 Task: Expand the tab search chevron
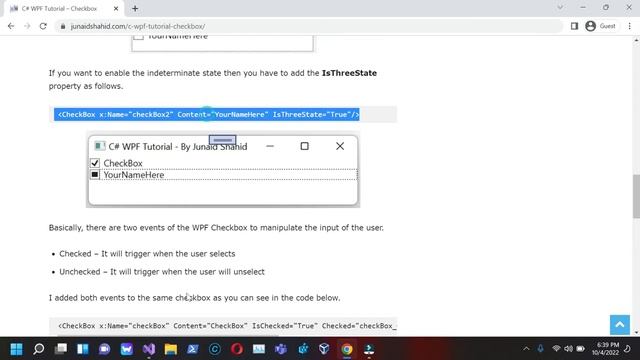coord(560,7)
